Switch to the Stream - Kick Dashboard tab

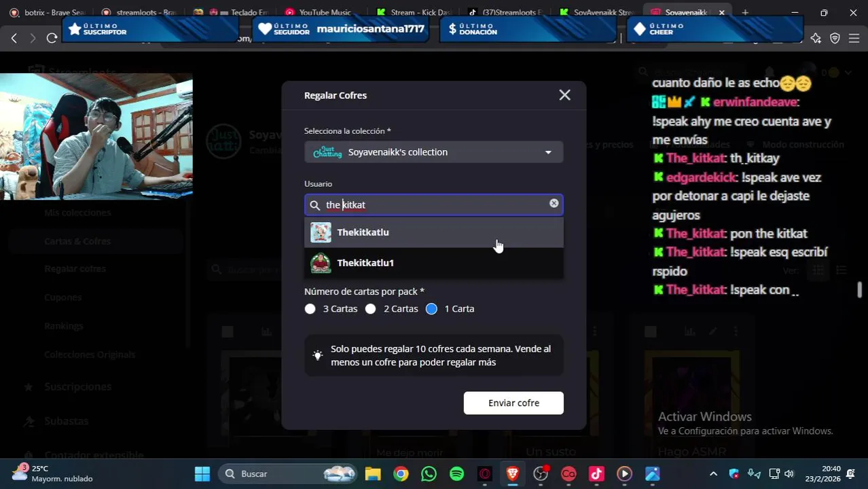coord(414,12)
